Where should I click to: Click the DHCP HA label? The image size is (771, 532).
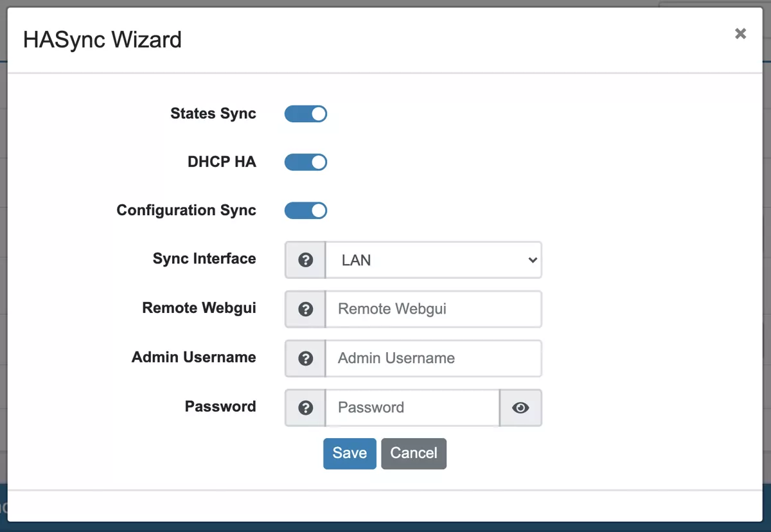point(222,162)
